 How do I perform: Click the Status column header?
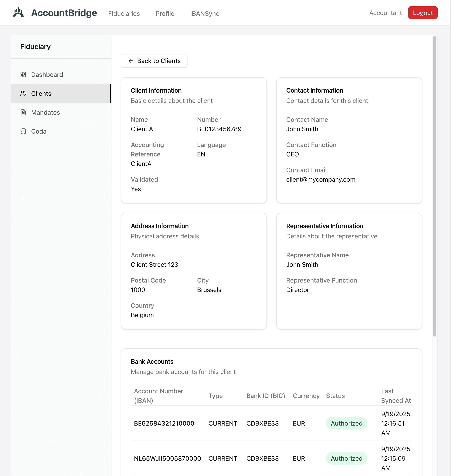point(335,396)
